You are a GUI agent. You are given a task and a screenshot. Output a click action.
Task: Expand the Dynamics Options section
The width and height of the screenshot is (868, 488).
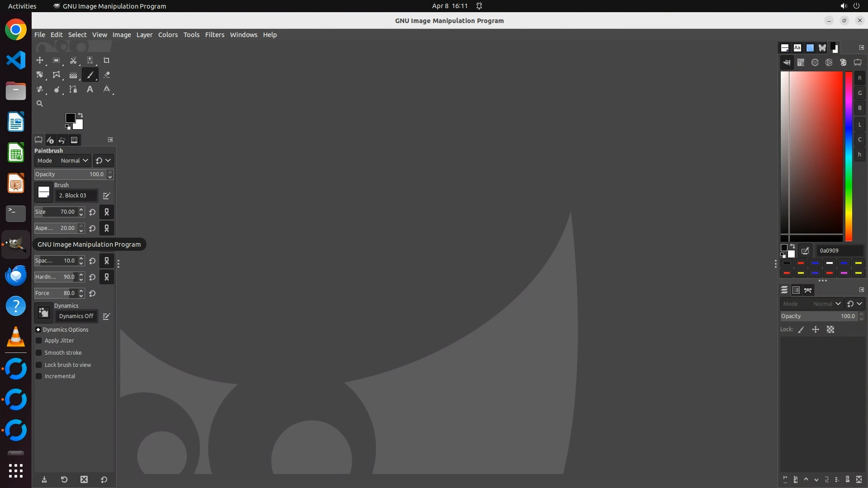click(x=38, y=330)
